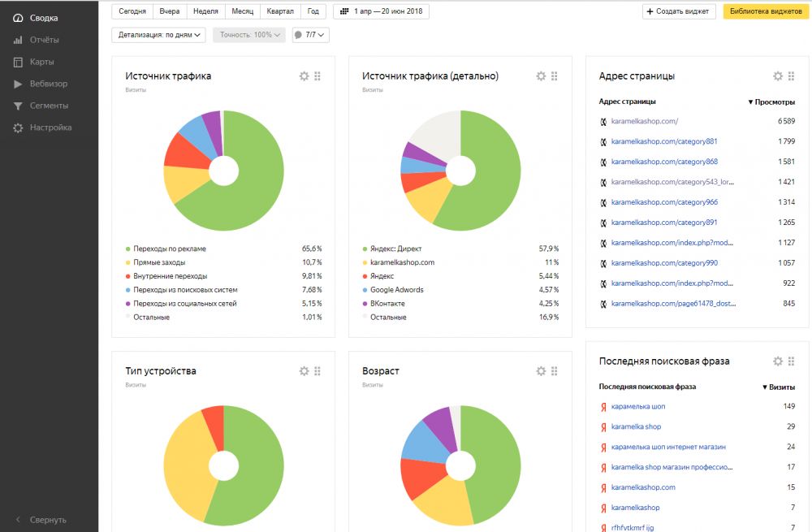
Task: Open settings gear of Источник трафика (детально)
Action: click(541, 76)
